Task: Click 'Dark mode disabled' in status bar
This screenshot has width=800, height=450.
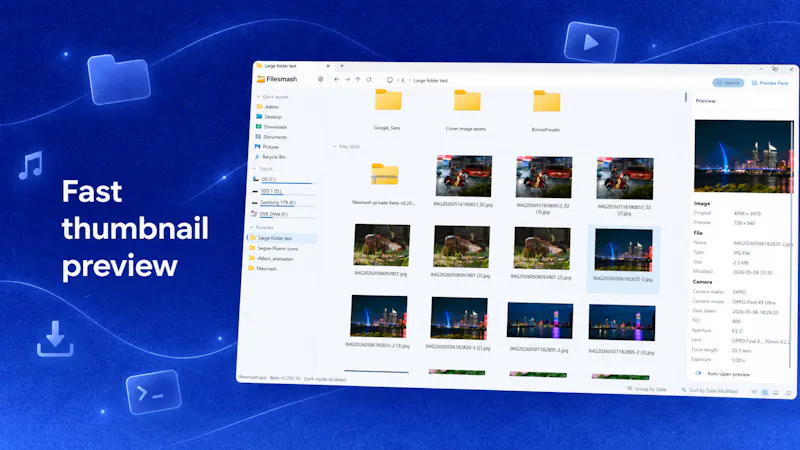Action: [x=325, y=379]
